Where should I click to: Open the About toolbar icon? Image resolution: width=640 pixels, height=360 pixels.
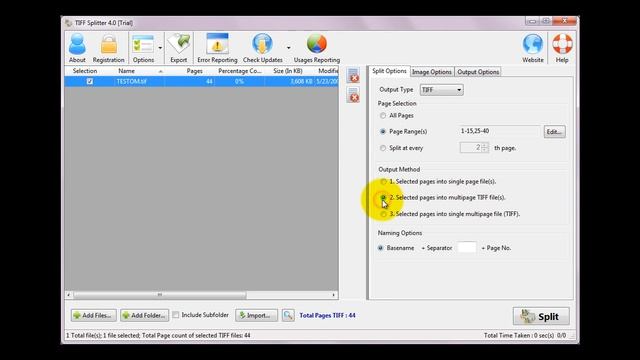[77, 44]
